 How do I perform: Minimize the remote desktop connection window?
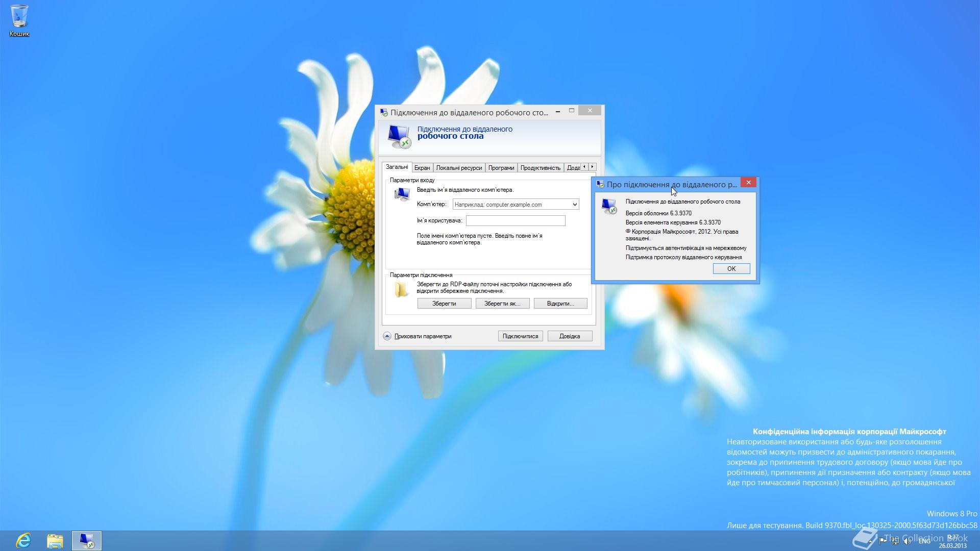coord(558,111)
